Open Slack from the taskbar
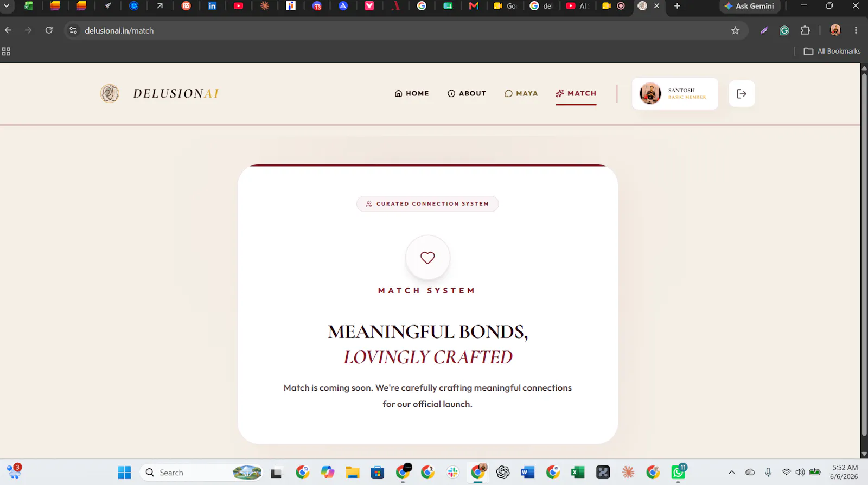This screenshot has width=868, height=485. (x=453, y=473)
